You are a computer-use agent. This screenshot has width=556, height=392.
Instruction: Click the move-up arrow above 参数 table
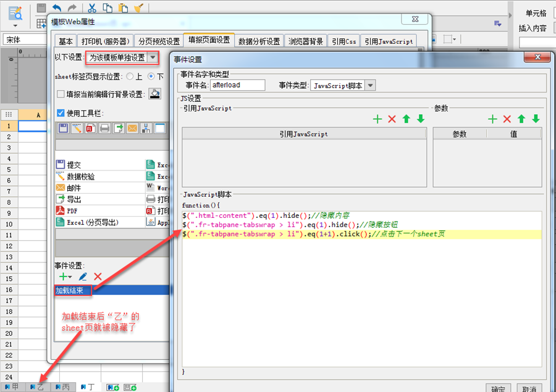[x=521, y=119]
